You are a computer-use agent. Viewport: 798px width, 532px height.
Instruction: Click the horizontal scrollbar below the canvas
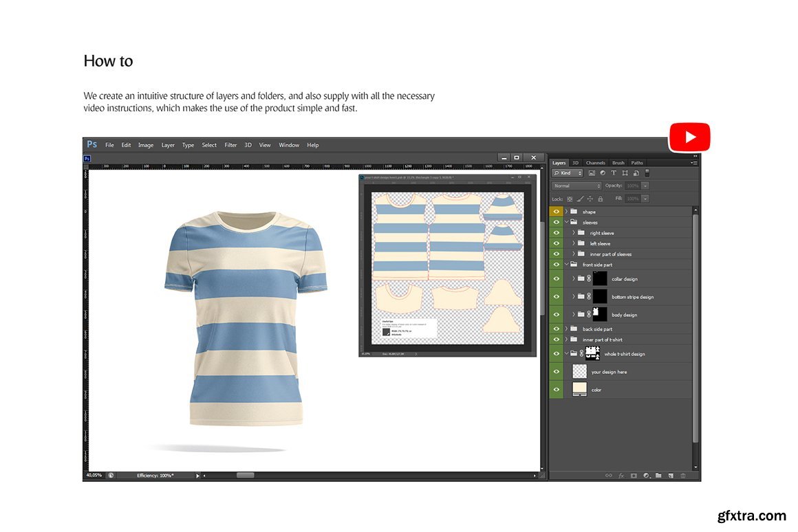[245, 475]
